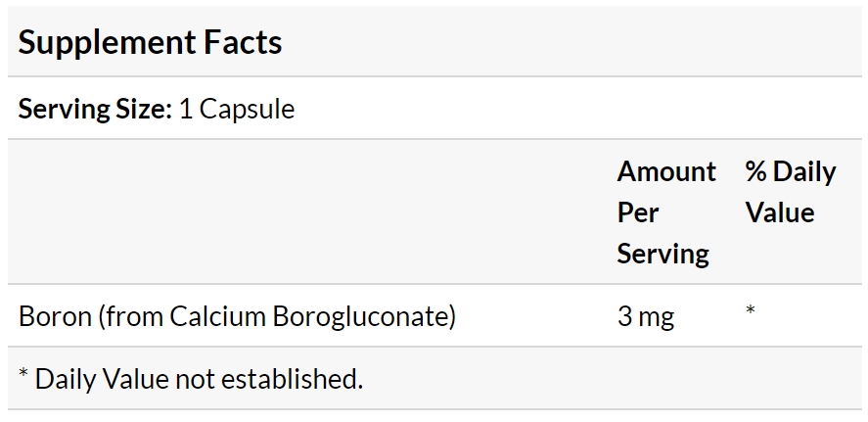Select the 3 mg amount value
The width and height of the screenshot is (868, 422).
(646, 317)
